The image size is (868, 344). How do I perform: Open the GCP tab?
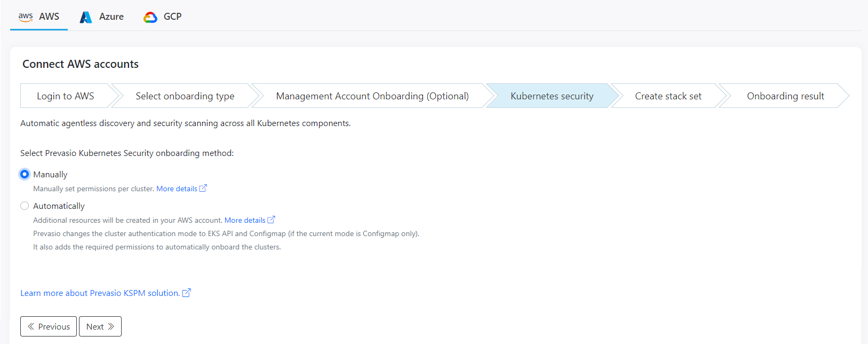pyautogui.click(x=163, y=17)
